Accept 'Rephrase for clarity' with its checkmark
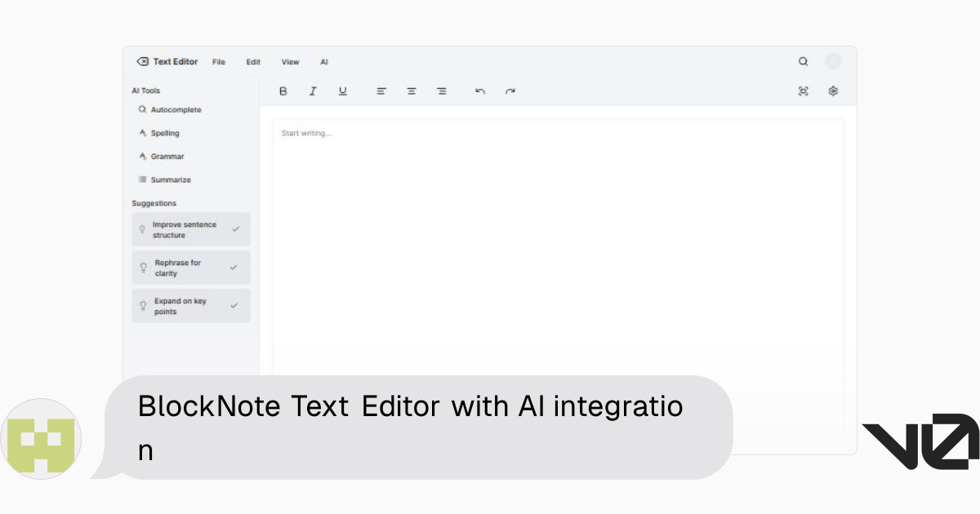 tap(234, 268)
